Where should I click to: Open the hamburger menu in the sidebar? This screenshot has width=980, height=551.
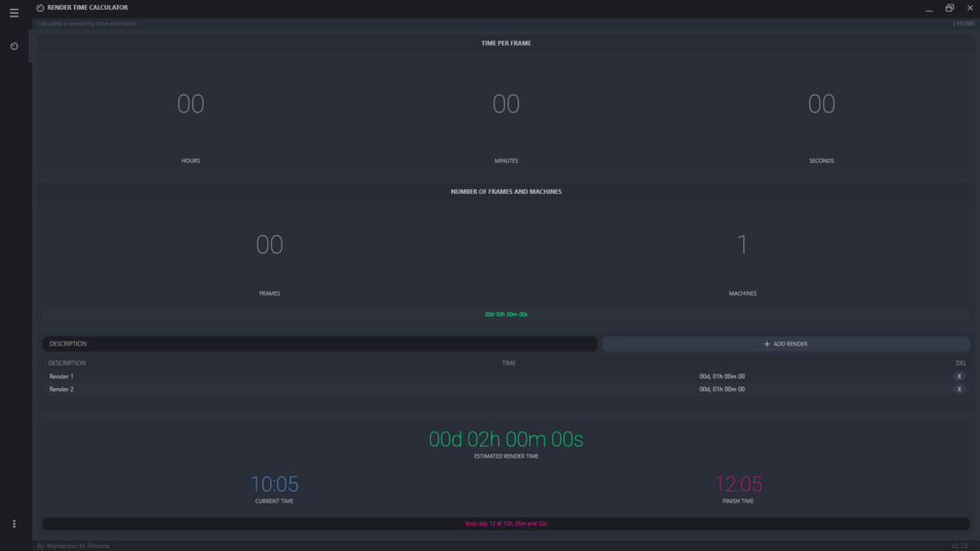pos(14,13)
